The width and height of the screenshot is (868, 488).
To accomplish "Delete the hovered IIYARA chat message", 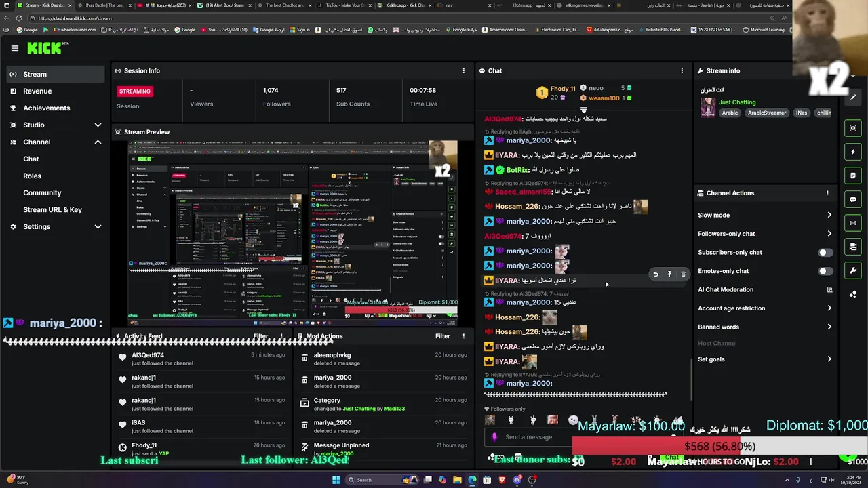I will pos(683,274).
